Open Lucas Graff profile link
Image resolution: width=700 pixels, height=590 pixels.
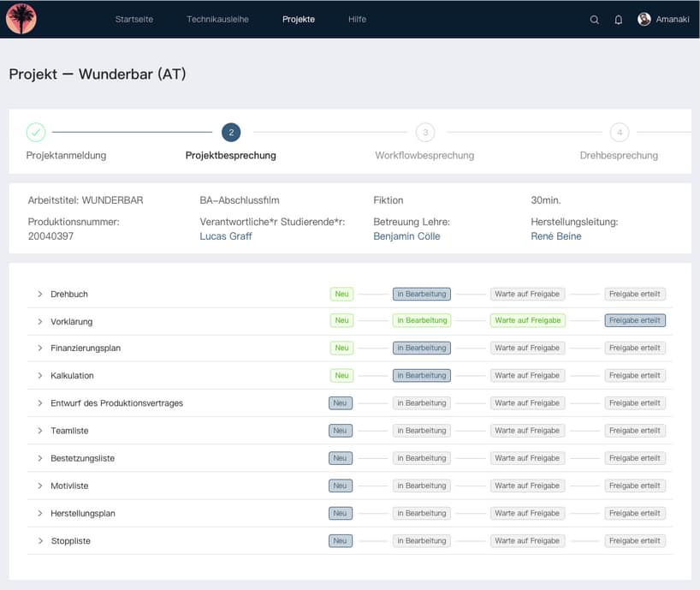click(x=226, y=236)
